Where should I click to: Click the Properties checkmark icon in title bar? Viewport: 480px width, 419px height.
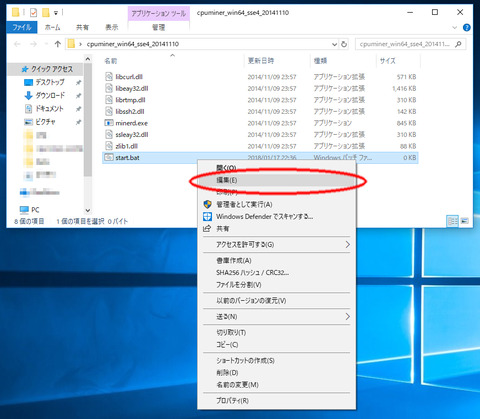pos(33,13)
